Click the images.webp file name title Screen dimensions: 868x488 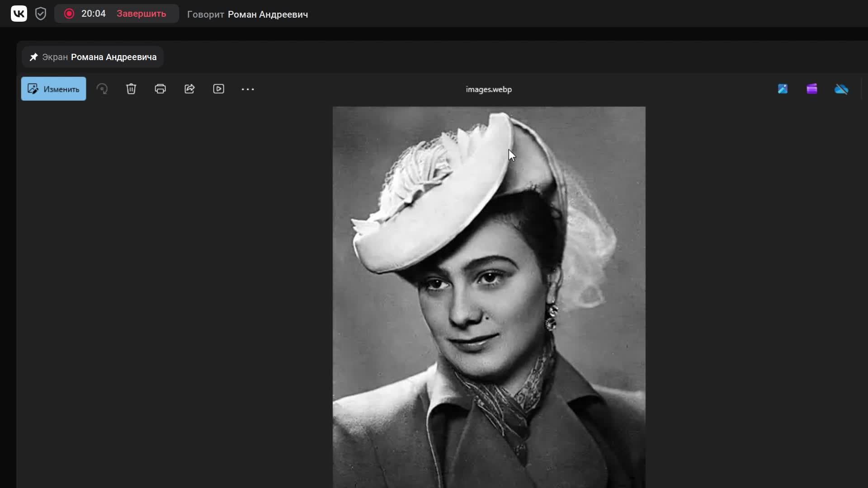tap(489, 89)
